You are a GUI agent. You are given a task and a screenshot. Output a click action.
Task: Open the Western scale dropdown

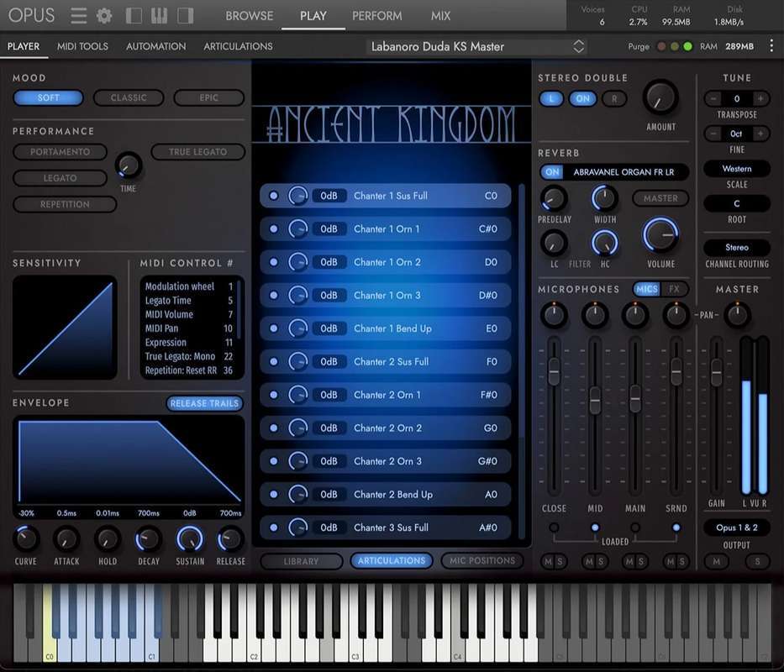pos(736,169)
